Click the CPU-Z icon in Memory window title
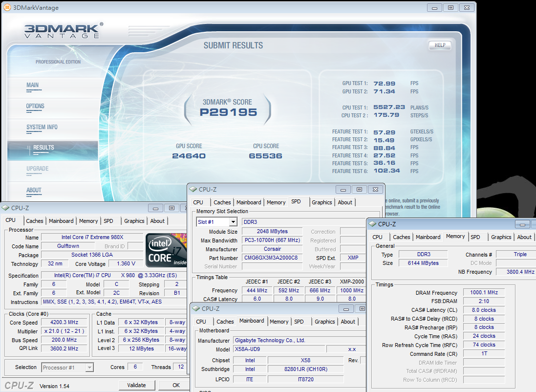Screen dimensions: 536x392 click(372, 224)
